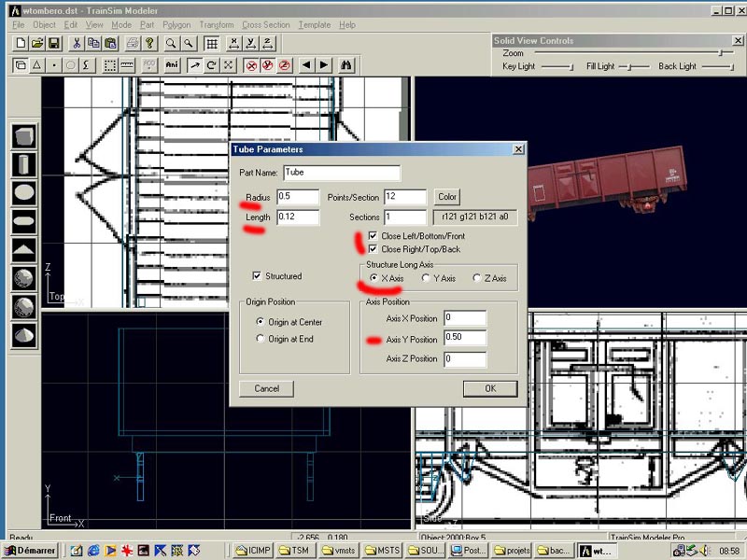Open the Polygon menu
Screen dimensions: 747x560
pos(176,24)
